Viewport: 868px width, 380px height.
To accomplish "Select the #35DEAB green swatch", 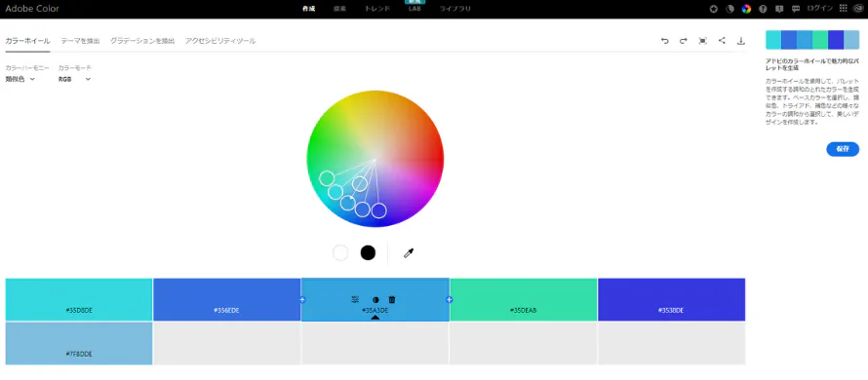I will tap(523, 299).
